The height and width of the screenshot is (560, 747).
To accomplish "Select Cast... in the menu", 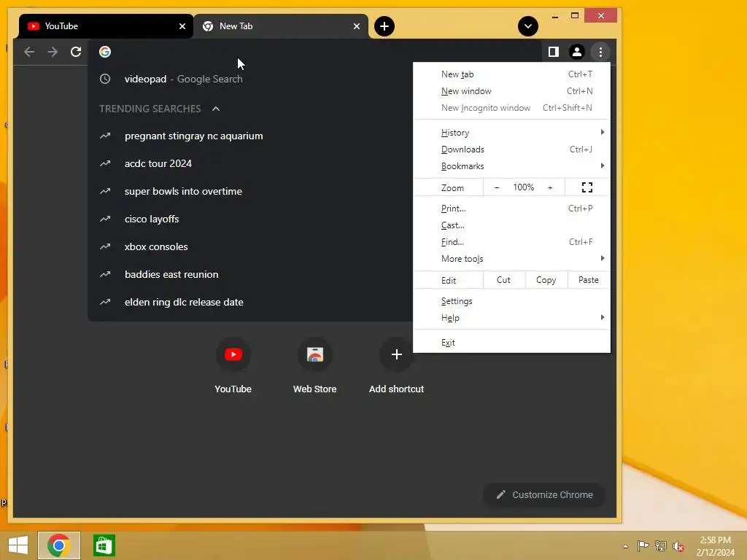I will (511, 225).
